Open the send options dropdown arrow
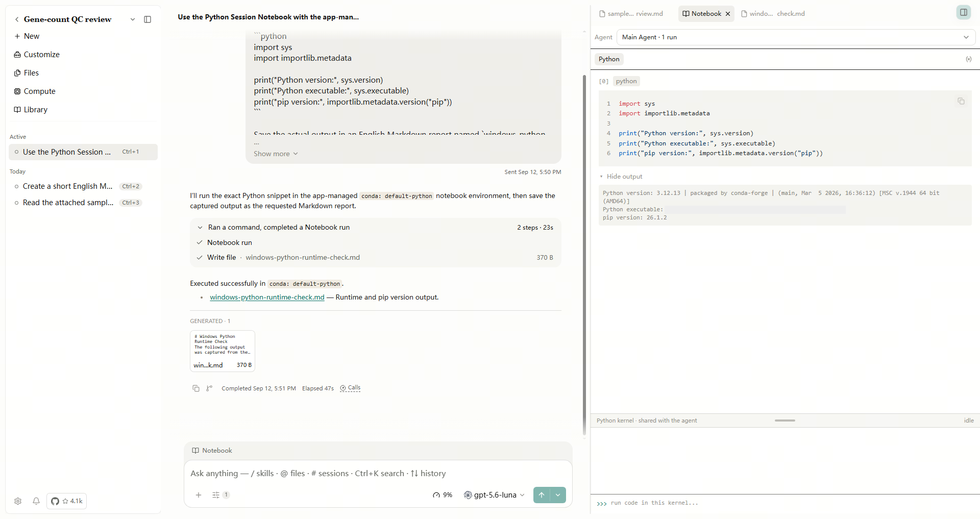The height and width of the screenshot is (519, 980). pyautogui.click(x=558, y=495)
